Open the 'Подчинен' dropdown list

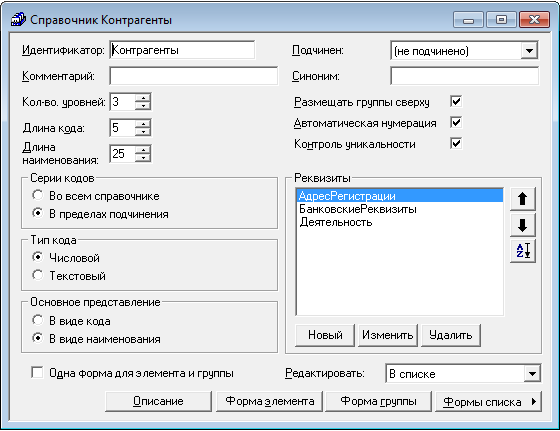pos(529,51)
